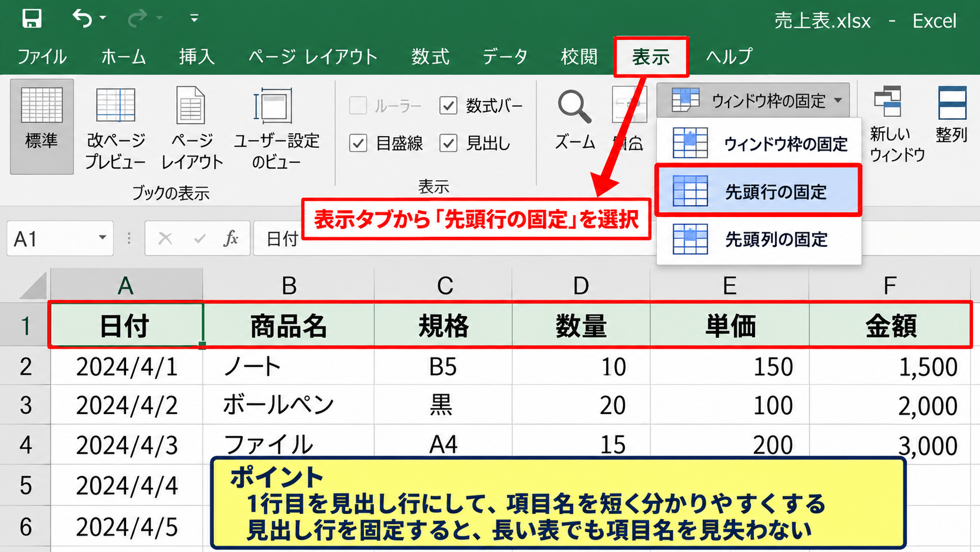Open the ページレイアウト ribbon tab
The width and height of the screenshot is (980, 552).
click(x=313, y=57)
